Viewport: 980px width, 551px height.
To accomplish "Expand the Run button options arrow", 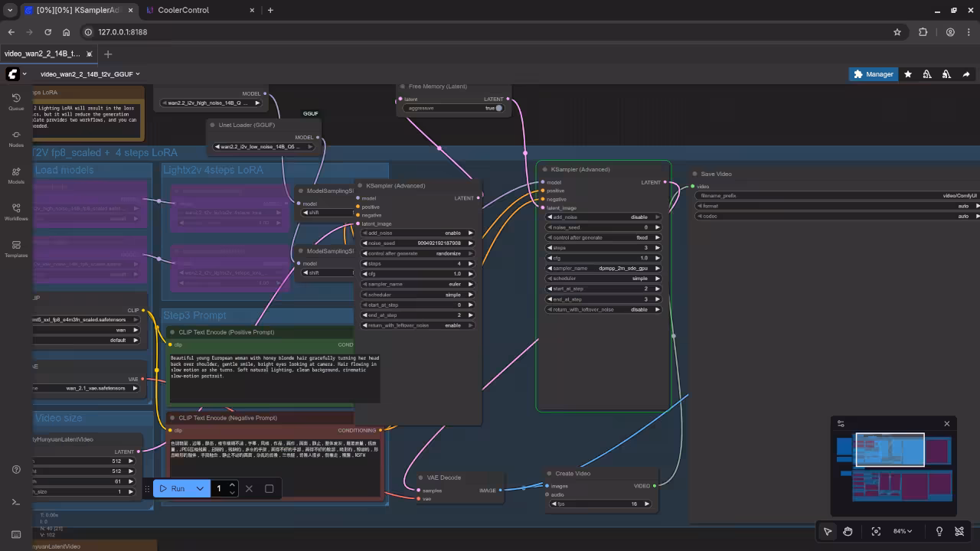I will click(200, 488).
